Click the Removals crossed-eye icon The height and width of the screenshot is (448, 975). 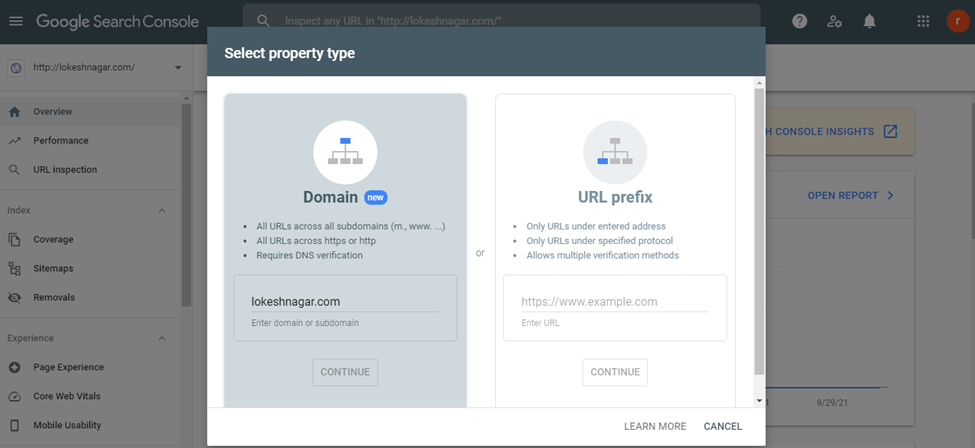(14, 297)
